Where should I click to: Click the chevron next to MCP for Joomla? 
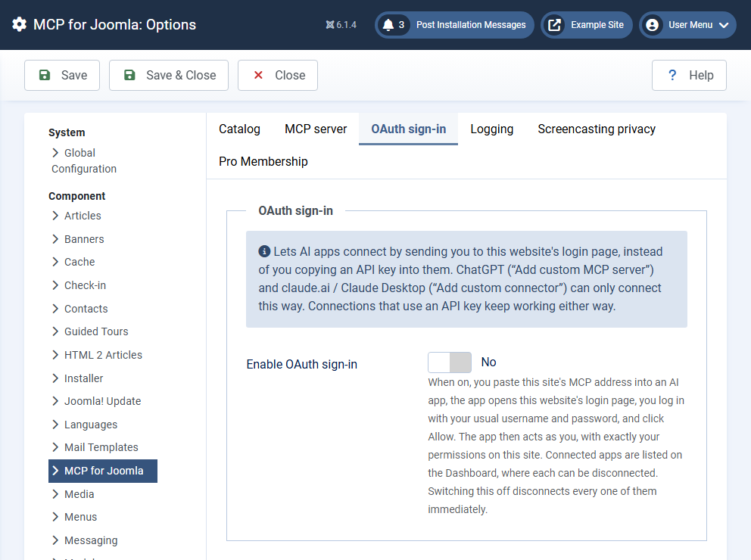point(55,471)
